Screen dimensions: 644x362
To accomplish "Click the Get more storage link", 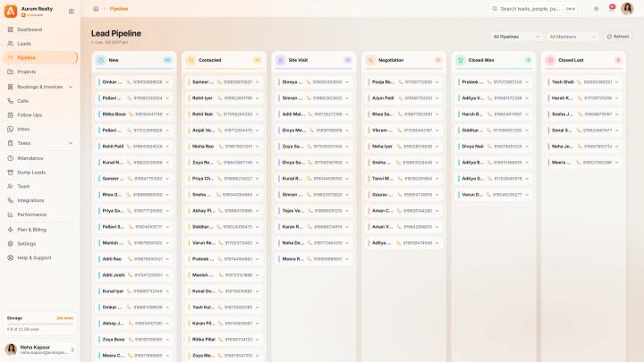I will point(65,318).
